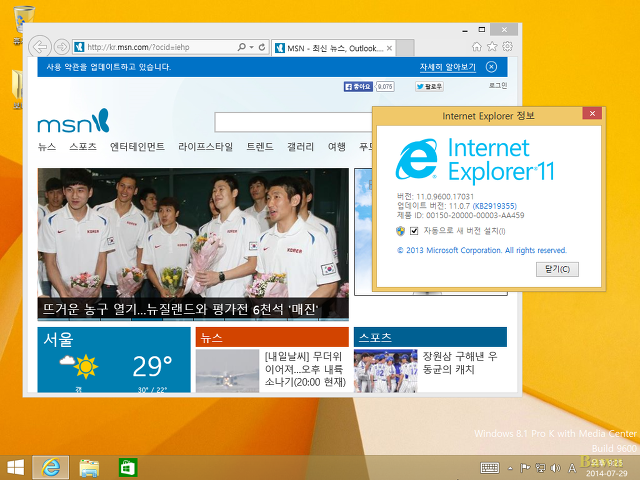This screenshot has height=480, width=640.
Task: Open the baseball players thumbnail
Action: coord(386,371)
